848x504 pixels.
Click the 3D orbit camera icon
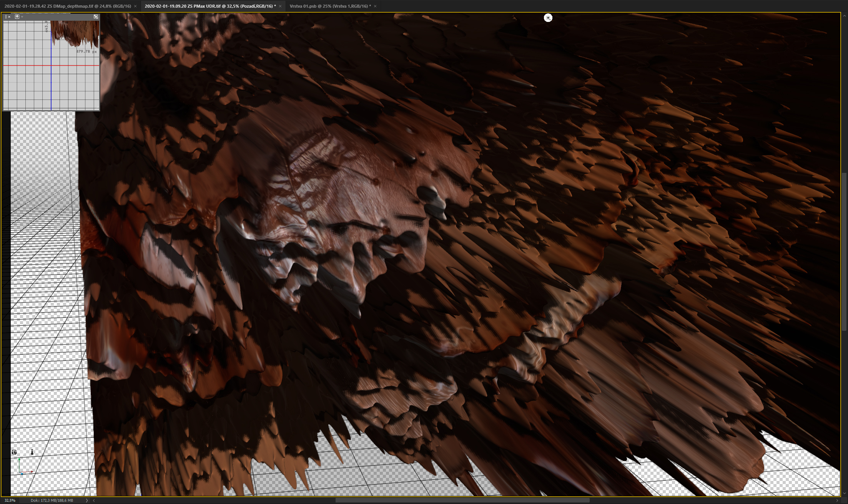[14, 452]
